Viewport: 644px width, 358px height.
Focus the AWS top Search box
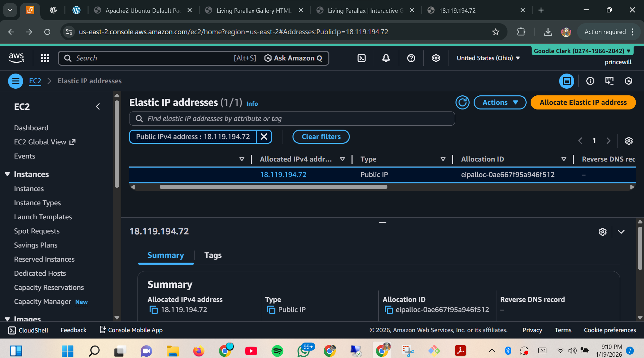pyautogui.click(x=154, y=58)
